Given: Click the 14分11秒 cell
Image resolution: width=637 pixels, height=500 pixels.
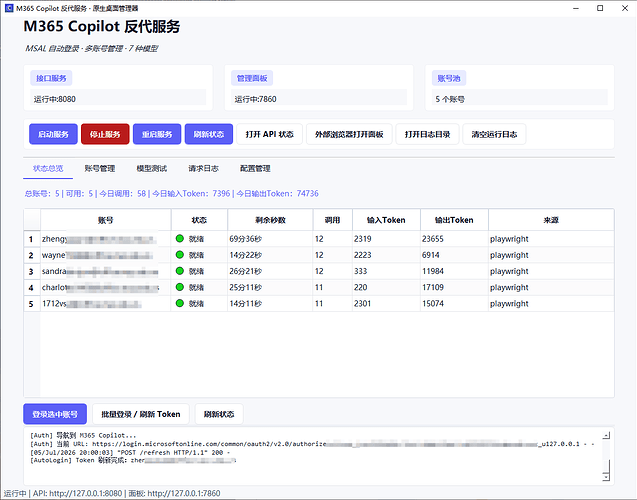Looking at the screenshot, I should [x=270, y=303].
